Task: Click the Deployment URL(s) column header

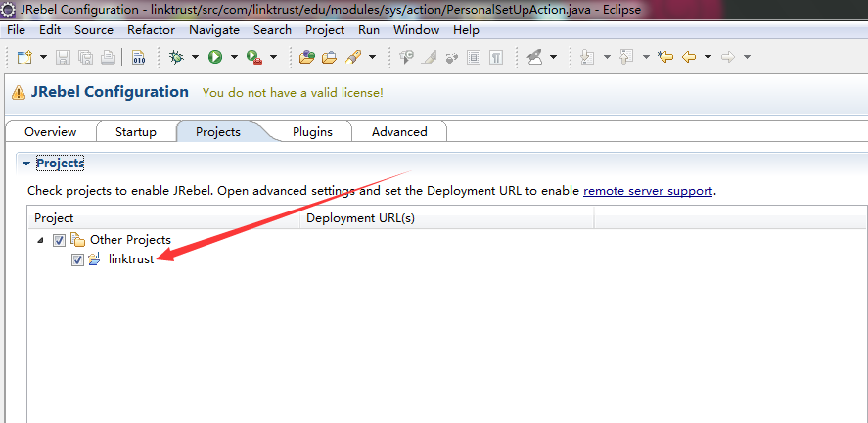Action: click(x=447, y=218)
